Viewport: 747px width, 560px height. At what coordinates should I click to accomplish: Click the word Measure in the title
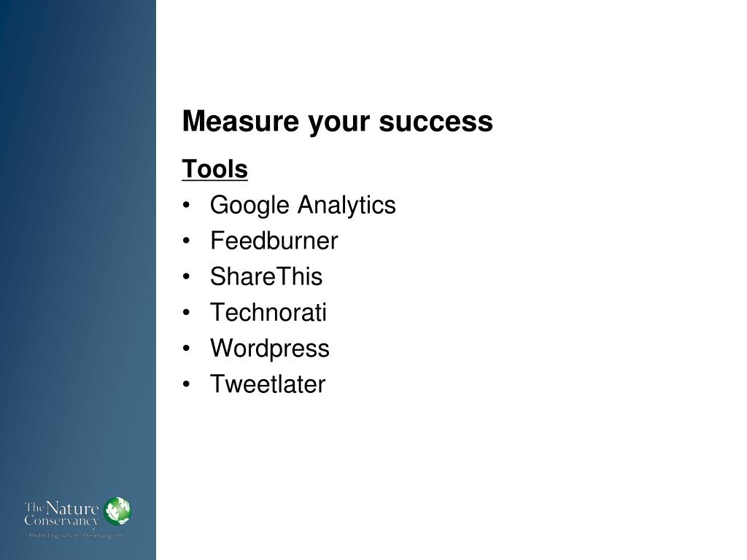pos(241,121)
